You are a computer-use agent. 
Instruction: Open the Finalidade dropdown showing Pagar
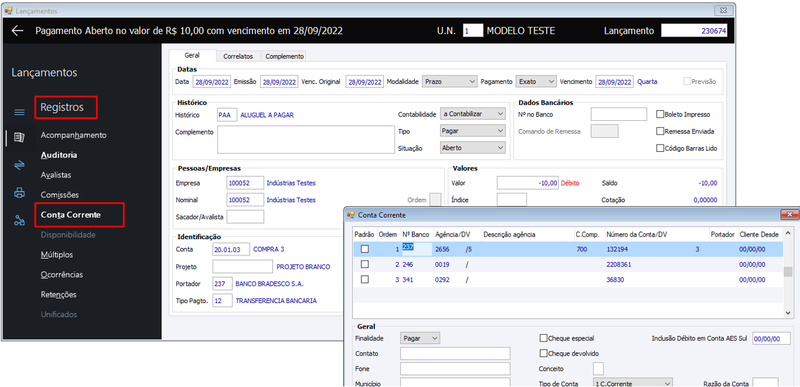pyautogui.click(x=420, y=338)
